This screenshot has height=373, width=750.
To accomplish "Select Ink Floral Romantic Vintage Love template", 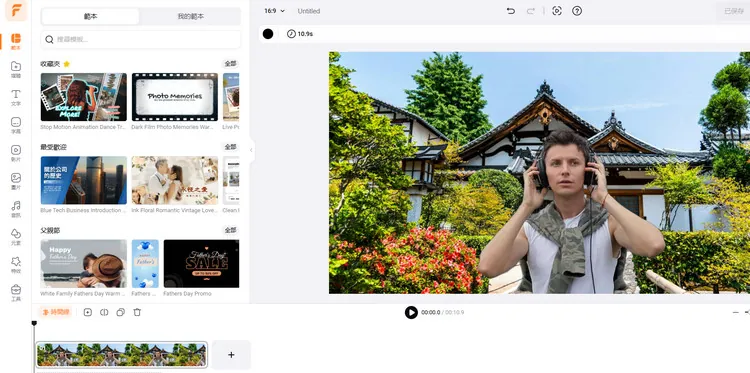I will click(175, 180).
